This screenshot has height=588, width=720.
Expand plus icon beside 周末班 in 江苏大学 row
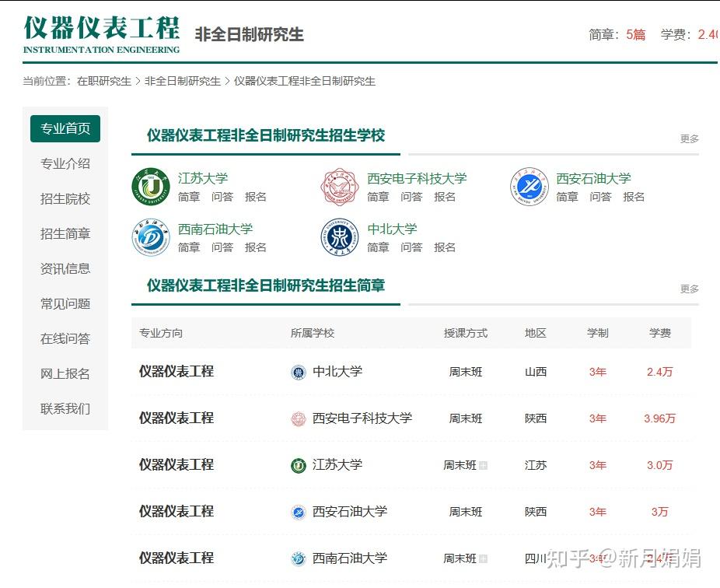(483, 466)
